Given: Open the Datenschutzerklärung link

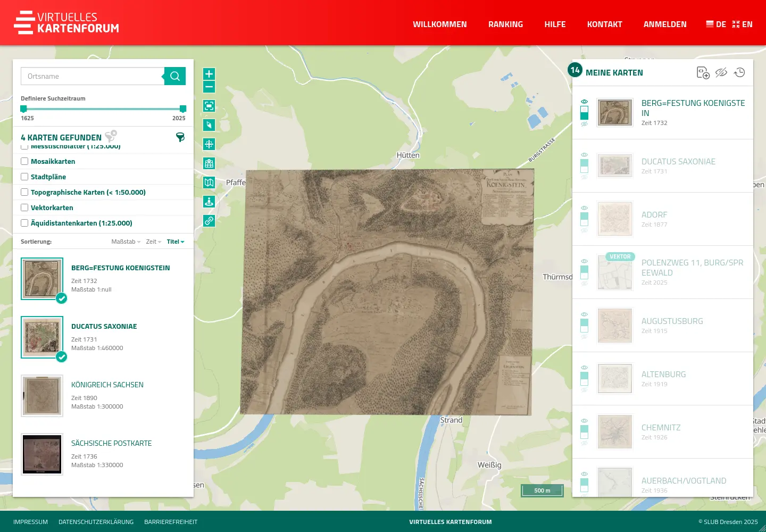Looking at the screenshot, I should pyautogui.click(x=96, y=522).
